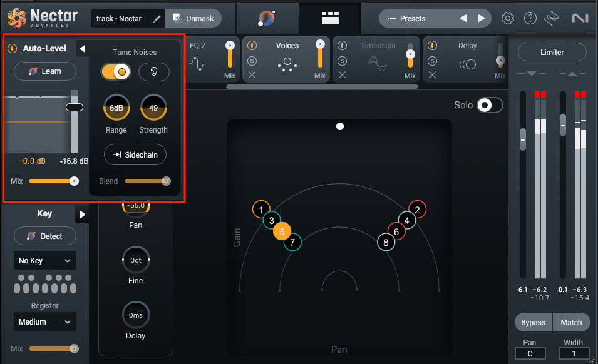Select the Voices module tab
The height and width of the screenshot is (364, 598).
(x=286, y=59)
